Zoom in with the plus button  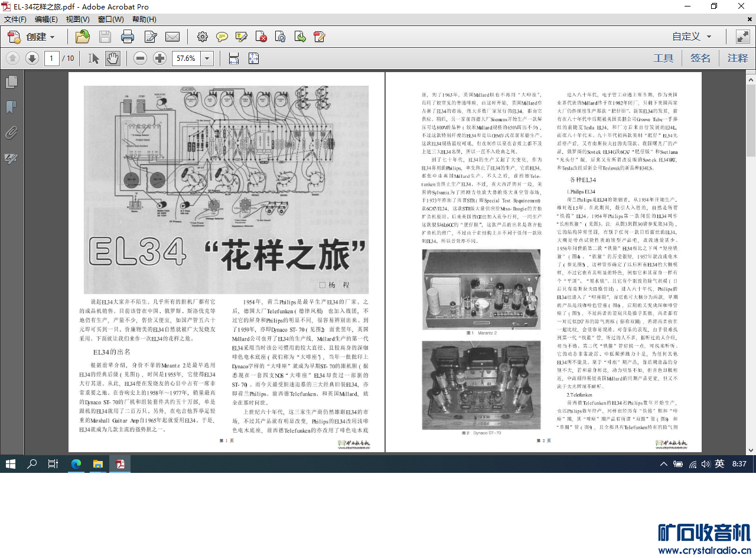pos(159,58)
